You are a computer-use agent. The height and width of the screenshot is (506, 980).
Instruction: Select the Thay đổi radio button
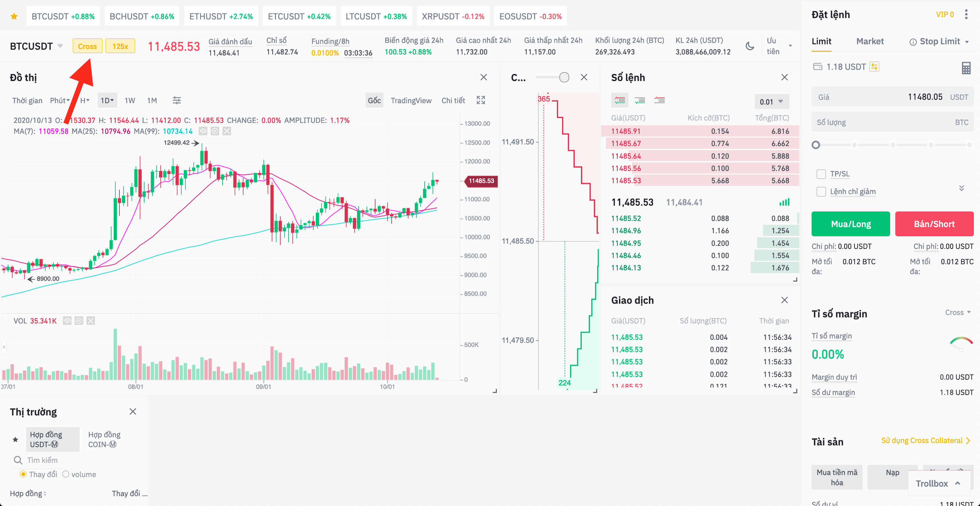23,474
